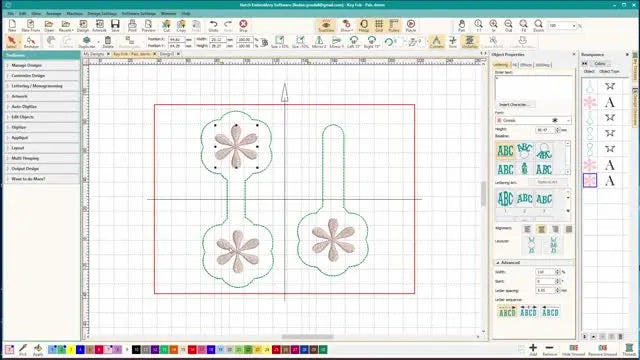The height and width of the screenshot is (360, 640).
Task: Open the Effects tab in Object Properties
Action: 526,65
